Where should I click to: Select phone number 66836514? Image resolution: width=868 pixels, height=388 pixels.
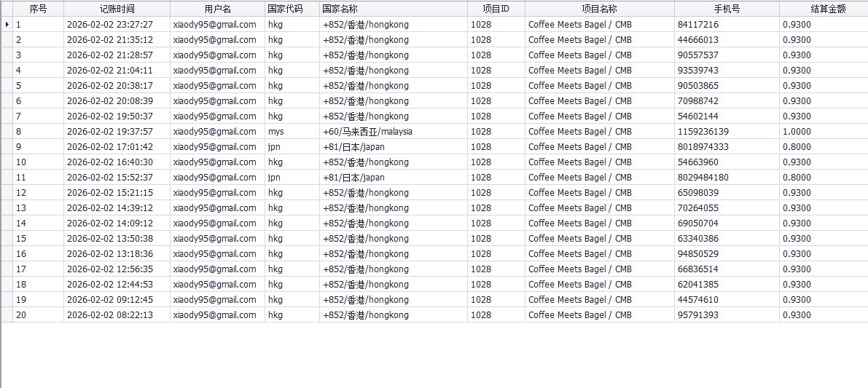point(698,269)
